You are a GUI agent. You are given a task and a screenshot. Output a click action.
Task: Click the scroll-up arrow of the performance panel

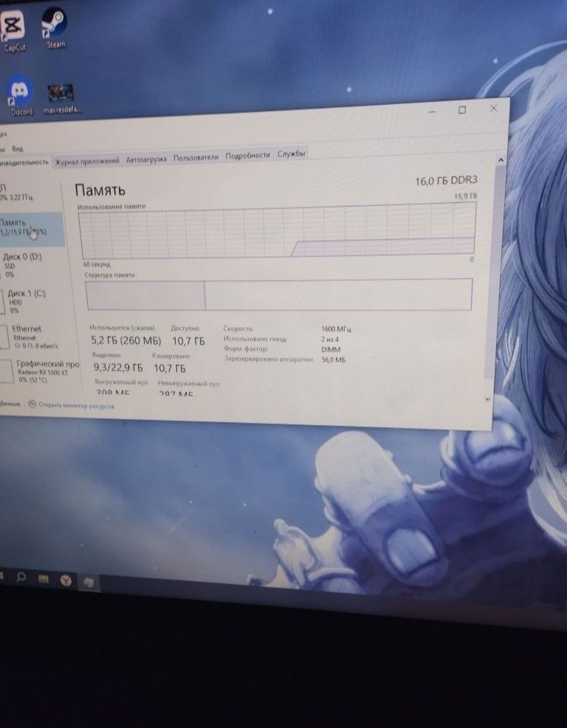[500, 160]
